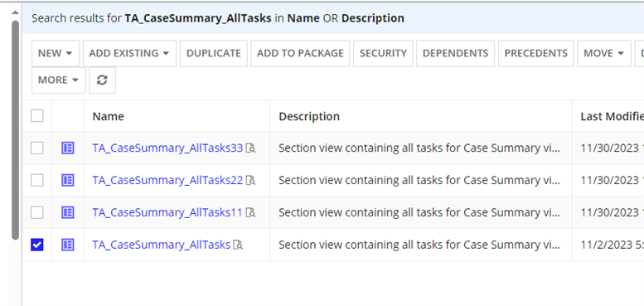Screen dimensions: 644x306
Task: Check the box for TA_CaseSummary_AllTasks33
Action: [x=37, y=148]
